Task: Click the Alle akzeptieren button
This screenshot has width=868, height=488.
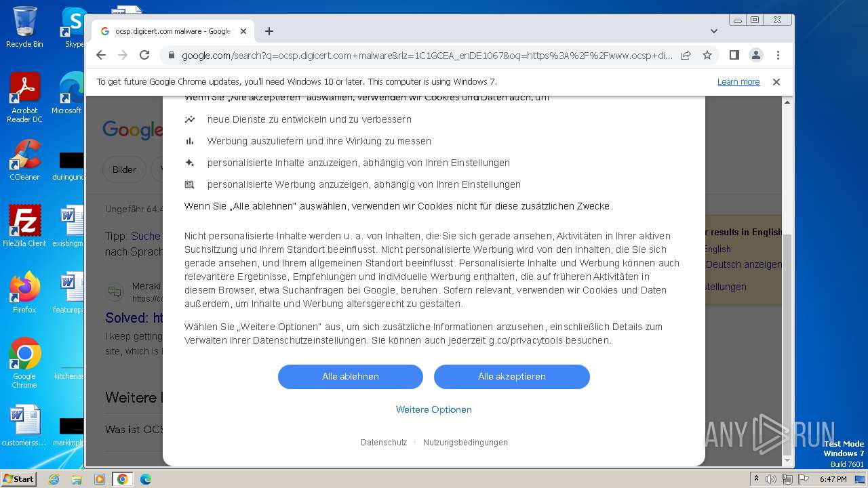Action: (x=512, y=377)
